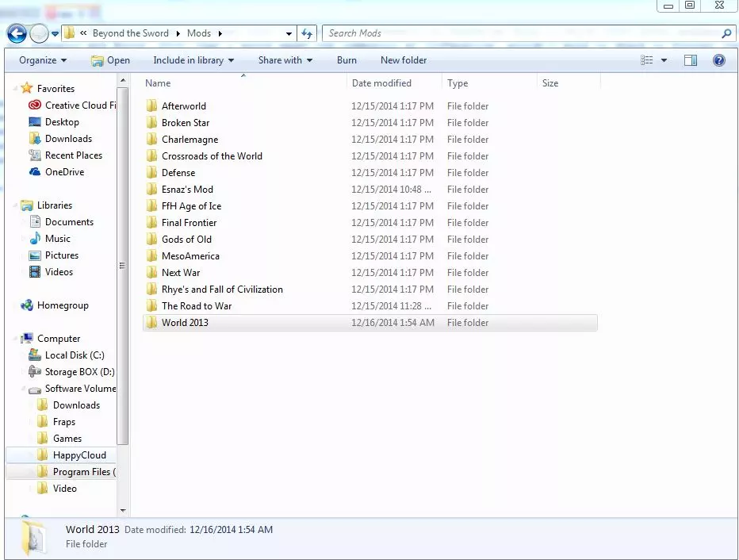739x560 pixels.
Task: Click the sidebar scroll down arrow
Action: point(123,511)
